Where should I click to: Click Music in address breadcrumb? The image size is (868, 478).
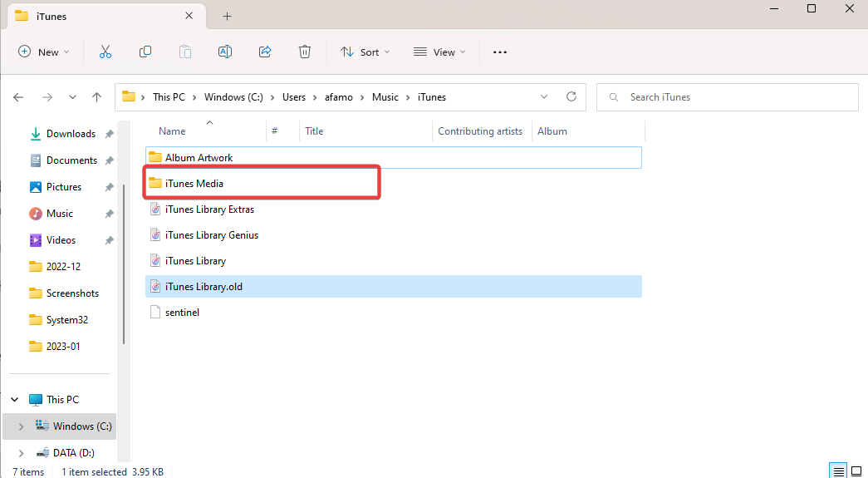tap(385, 97)
